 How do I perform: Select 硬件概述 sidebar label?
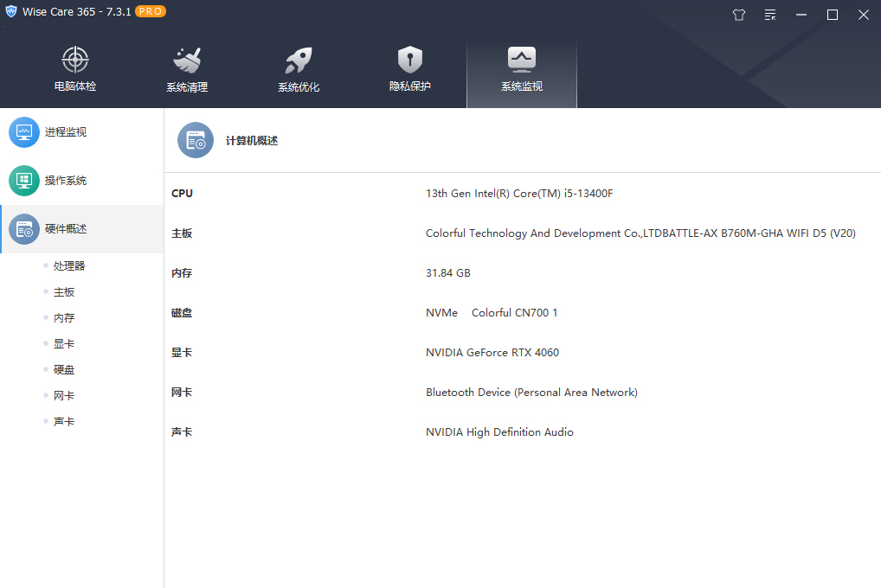pyautogui.click(x=66, y=229)
